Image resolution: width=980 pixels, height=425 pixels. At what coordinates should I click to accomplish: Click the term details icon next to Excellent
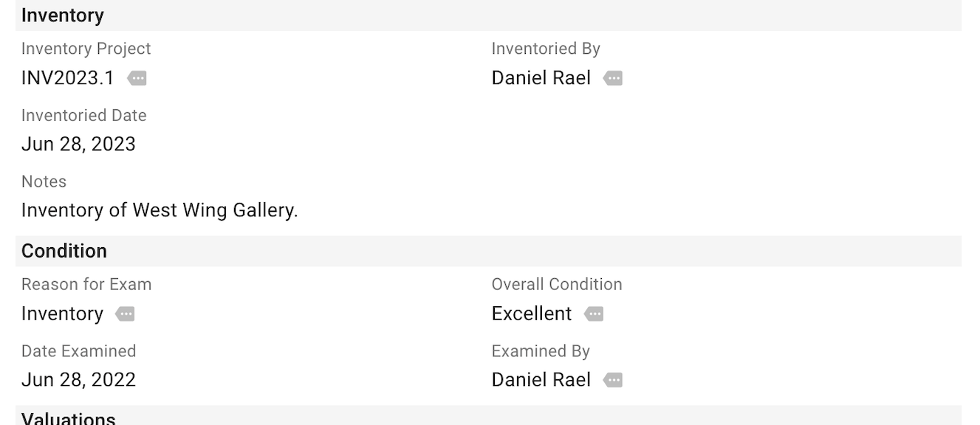point(594,314)
